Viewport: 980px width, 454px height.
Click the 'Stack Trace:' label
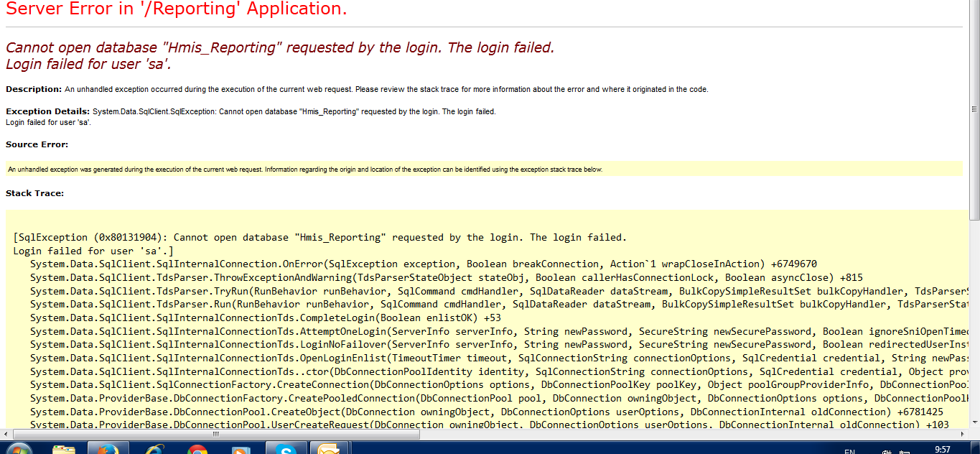pyautogui.click(x=35, y=193)
